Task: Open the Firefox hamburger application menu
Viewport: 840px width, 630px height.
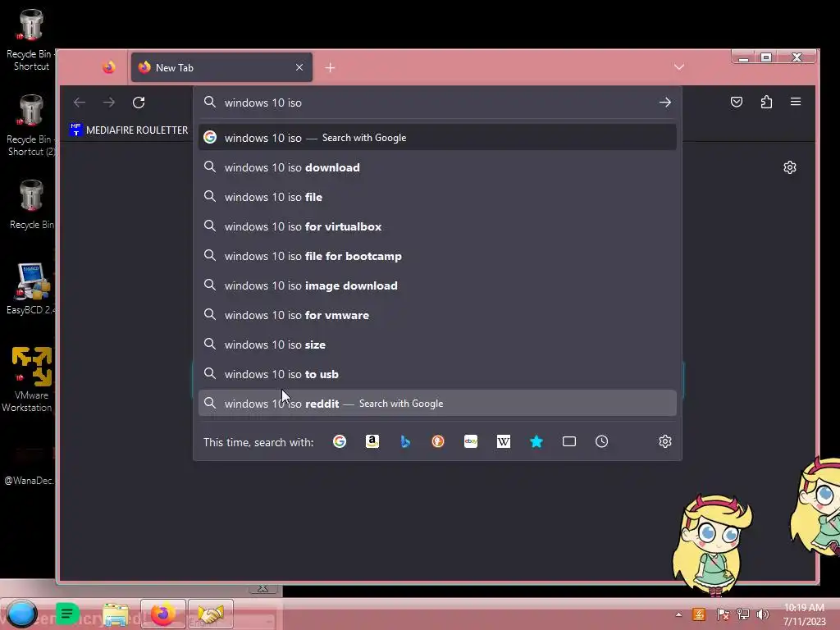Action: [x=796, y=102]
